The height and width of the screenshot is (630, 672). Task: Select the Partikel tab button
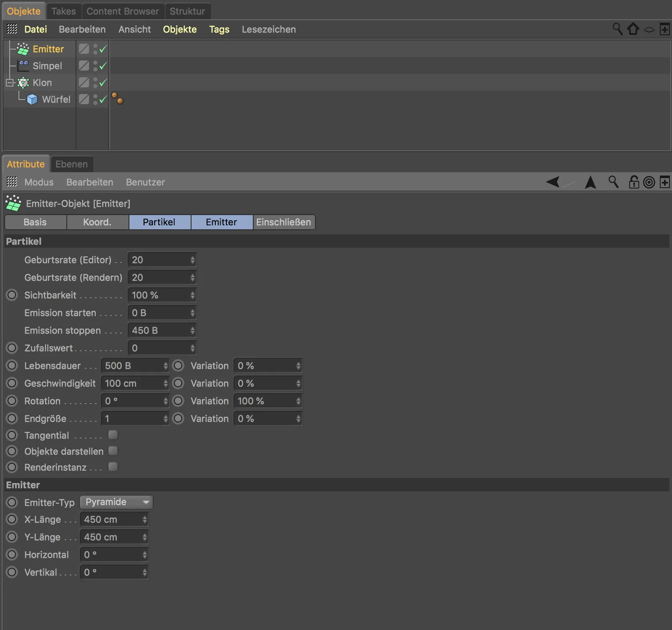coord(160,222)
